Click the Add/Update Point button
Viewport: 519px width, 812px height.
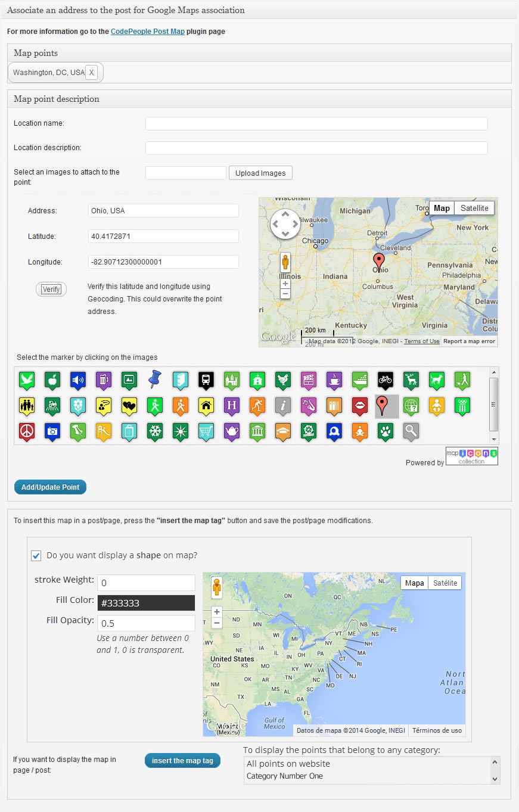51,487
